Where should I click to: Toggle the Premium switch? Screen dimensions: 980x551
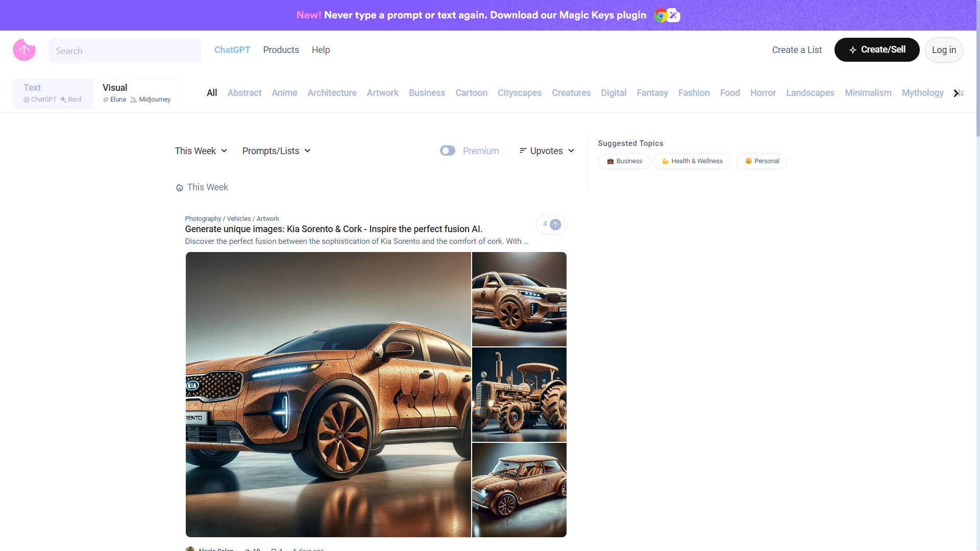pos(448,151)
